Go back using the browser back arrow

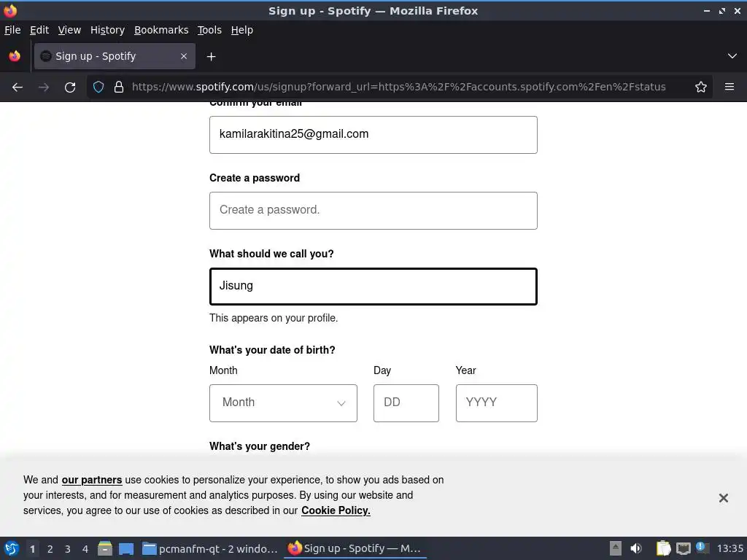click(x=18, y=87)
